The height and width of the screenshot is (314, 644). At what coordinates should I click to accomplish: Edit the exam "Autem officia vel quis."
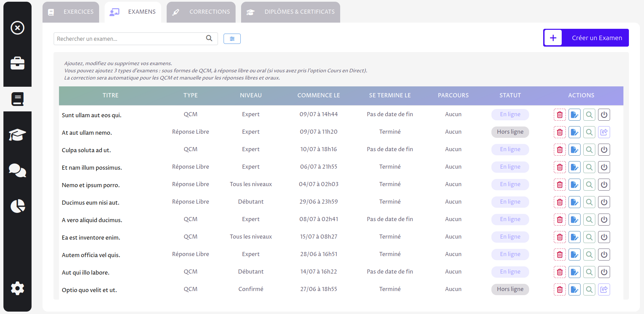575,254
